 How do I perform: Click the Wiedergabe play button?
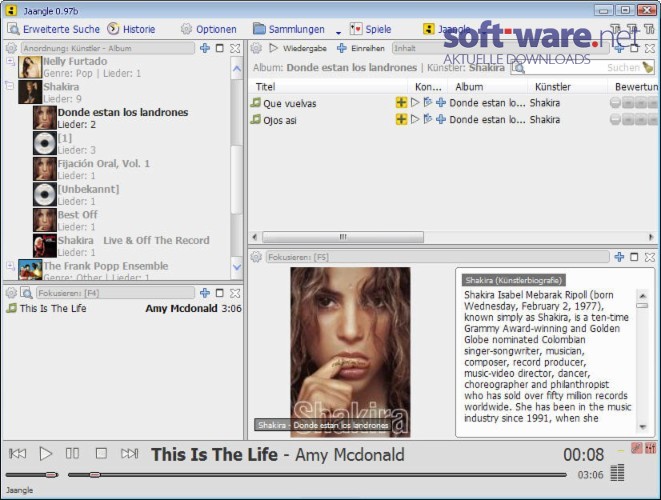[298, 48]
